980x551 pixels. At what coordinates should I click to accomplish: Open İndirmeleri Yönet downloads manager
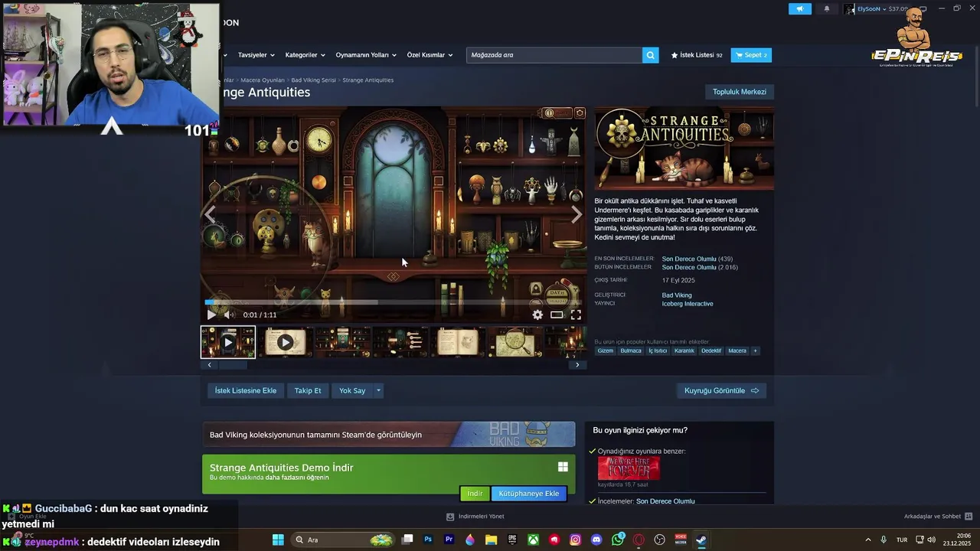[x=475, y=517]
